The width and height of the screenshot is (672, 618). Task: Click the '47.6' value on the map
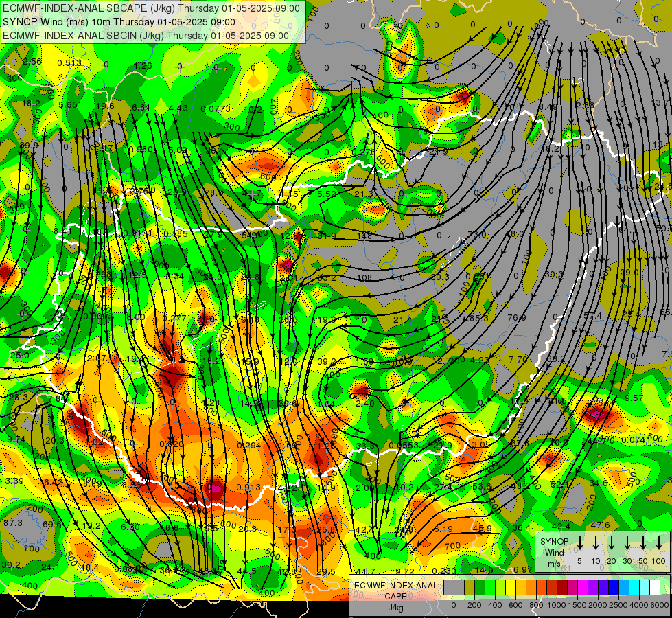pos(600,525)
